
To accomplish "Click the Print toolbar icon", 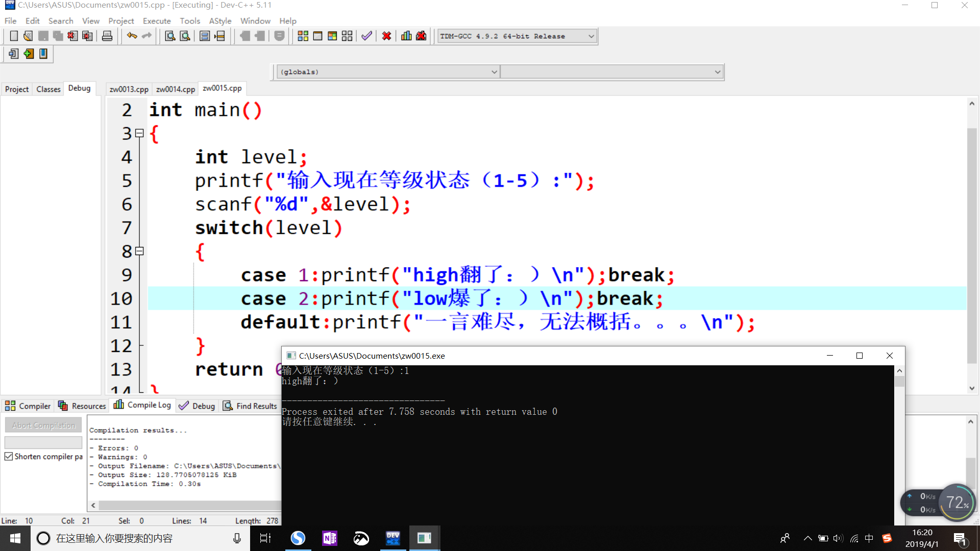I will click(x=107, y=36).
